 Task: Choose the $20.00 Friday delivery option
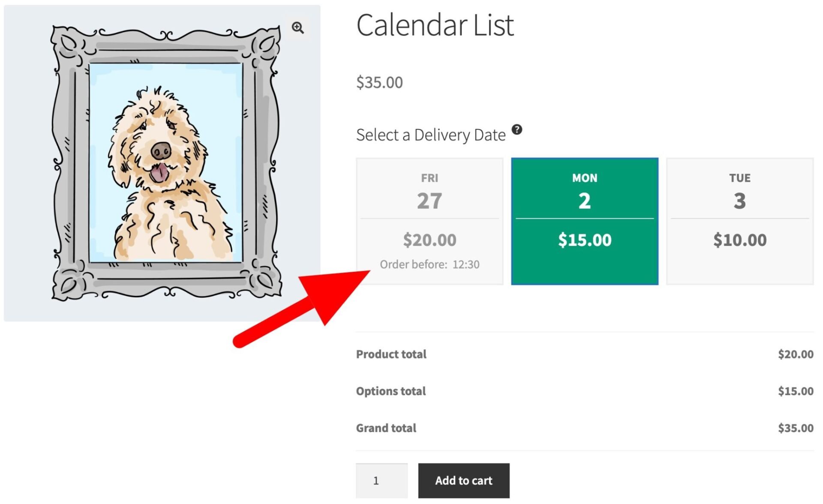pyautogui.click(x=430, y=240)
